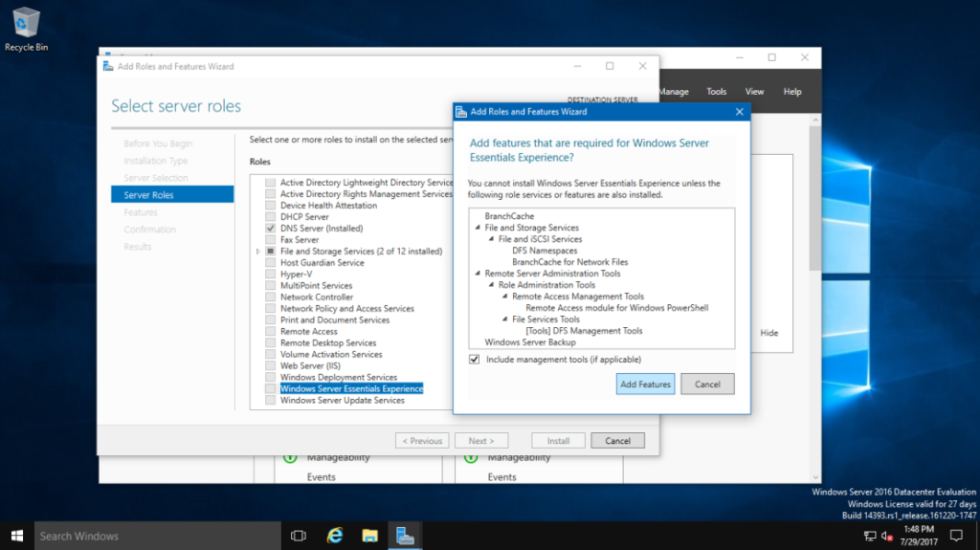Expand File and Storage Services role

pos(258,252)
